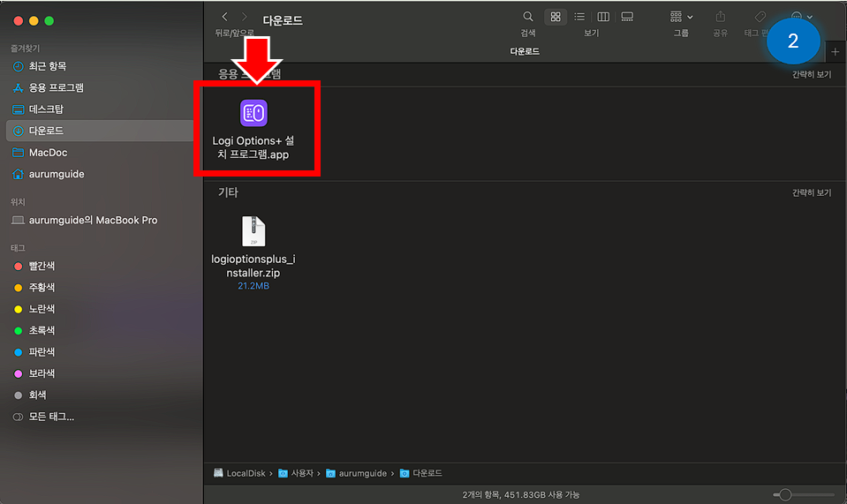Switch to gallery view

coord(626,17)
